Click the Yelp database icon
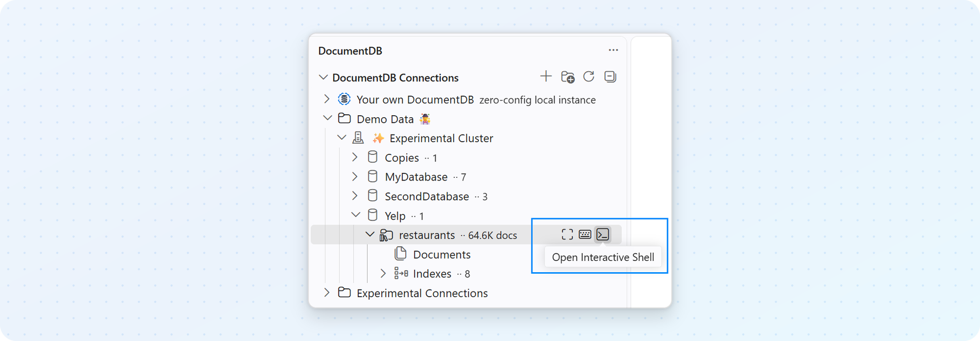This screenshot has height=341, width=980. coord(373,215)
